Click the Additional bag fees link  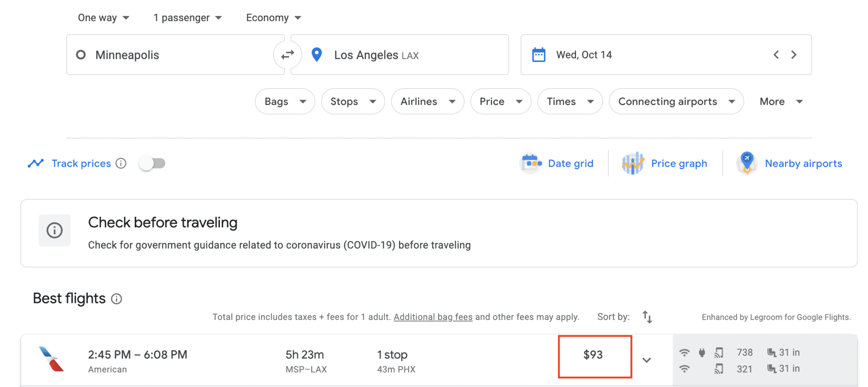433,317
